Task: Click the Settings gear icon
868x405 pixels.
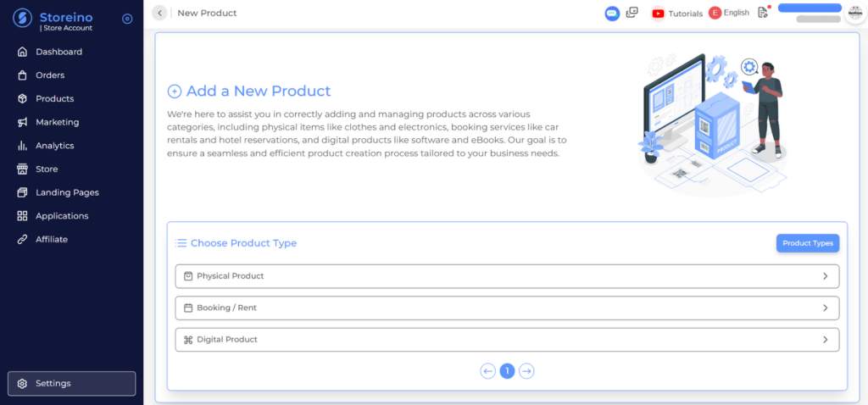Action: pyautogui.click(x=22, y=384)
